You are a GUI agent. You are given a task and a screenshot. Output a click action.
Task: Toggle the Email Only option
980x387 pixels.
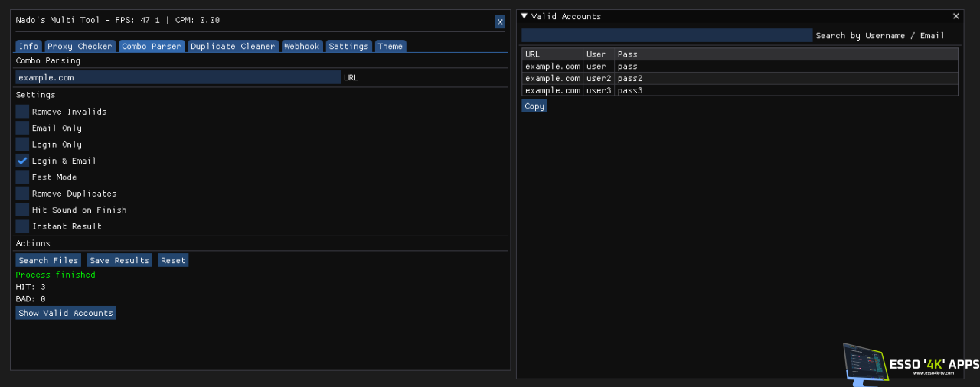[22, 128]
